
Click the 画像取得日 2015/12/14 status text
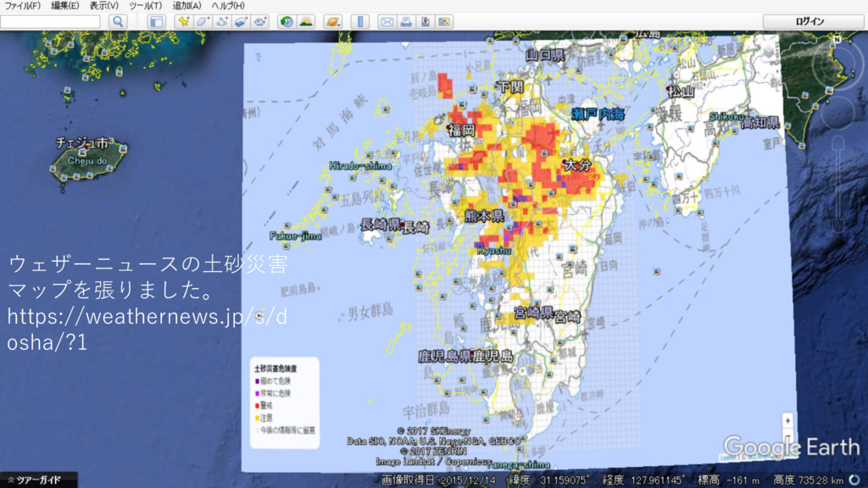(x=438, y=480)
